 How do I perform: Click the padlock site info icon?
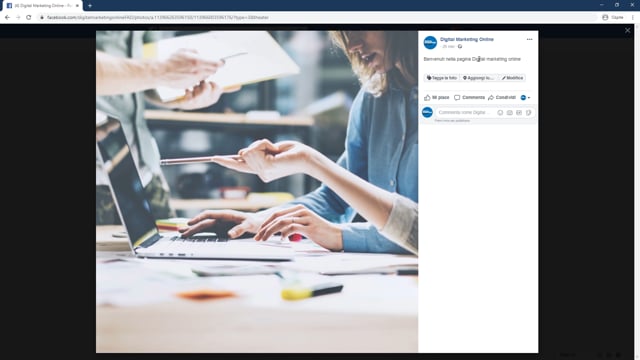(x=42, y=18)
